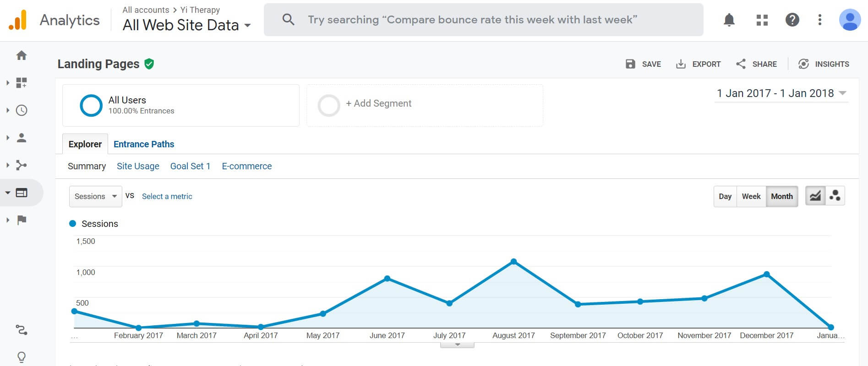Click the help question mark icon

[x=792, y=20]
